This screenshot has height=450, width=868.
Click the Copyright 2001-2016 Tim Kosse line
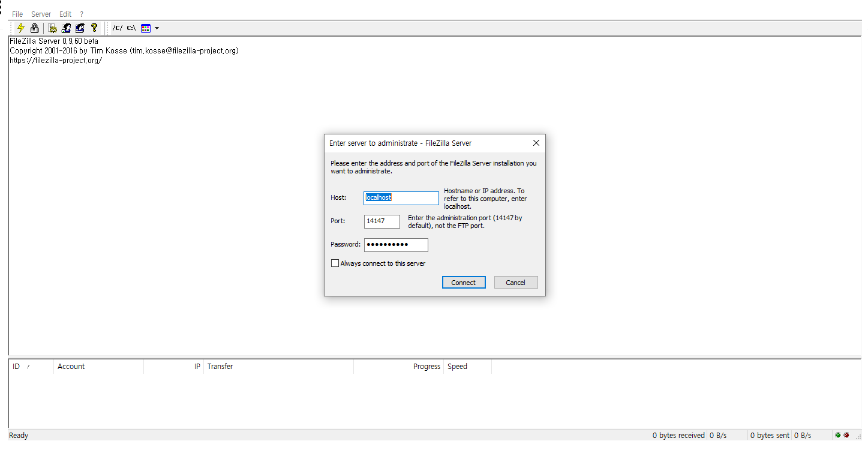124,51
